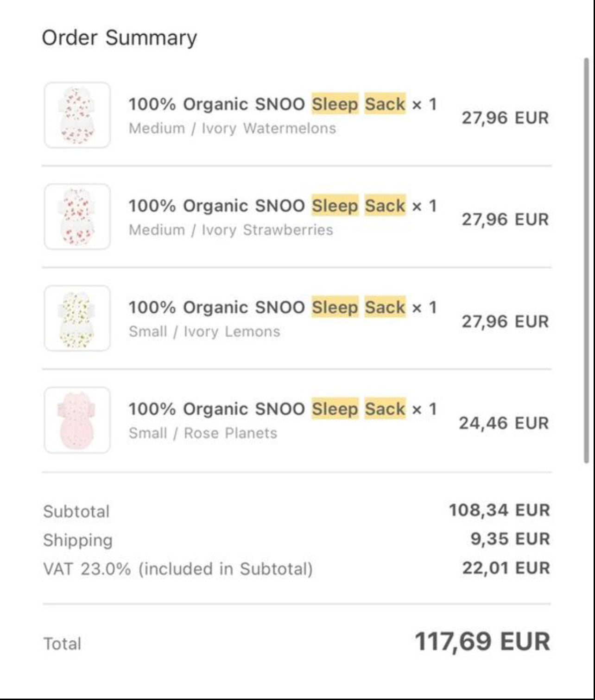Select the Small / Ivory Lemons variant text

pyautogui.click(x=204, y=332)
